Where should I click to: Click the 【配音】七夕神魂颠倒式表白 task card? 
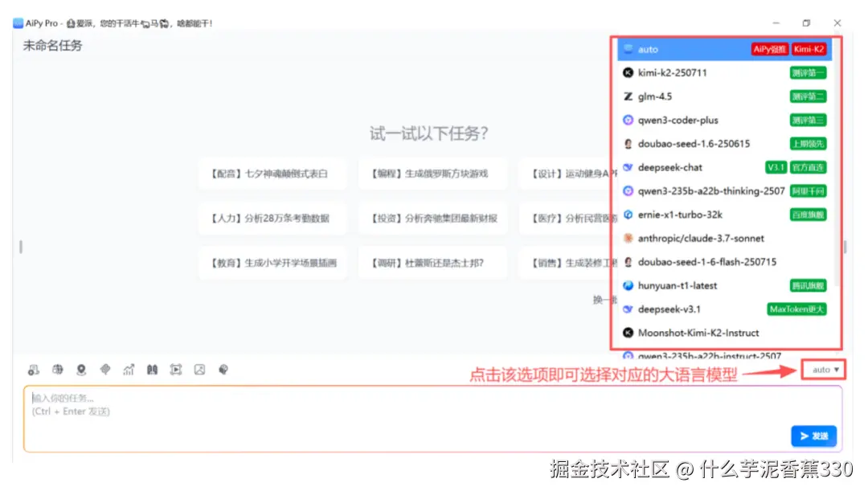pyautogui.click(x=272, y=174)
